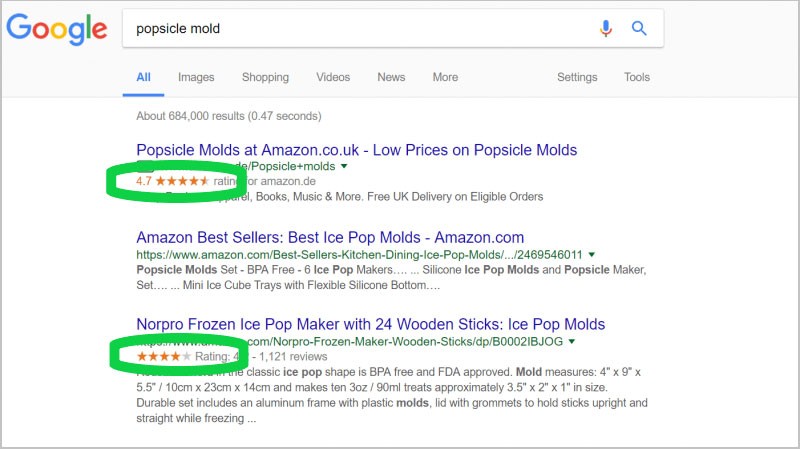Click the search box containing popsicle mold

[x=360, y=29]
